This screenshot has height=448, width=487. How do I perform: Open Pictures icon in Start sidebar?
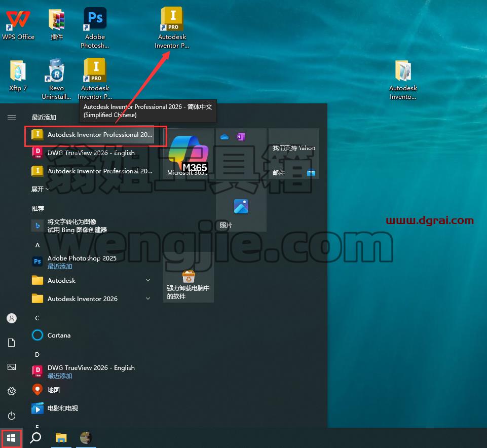click(12, 367)
